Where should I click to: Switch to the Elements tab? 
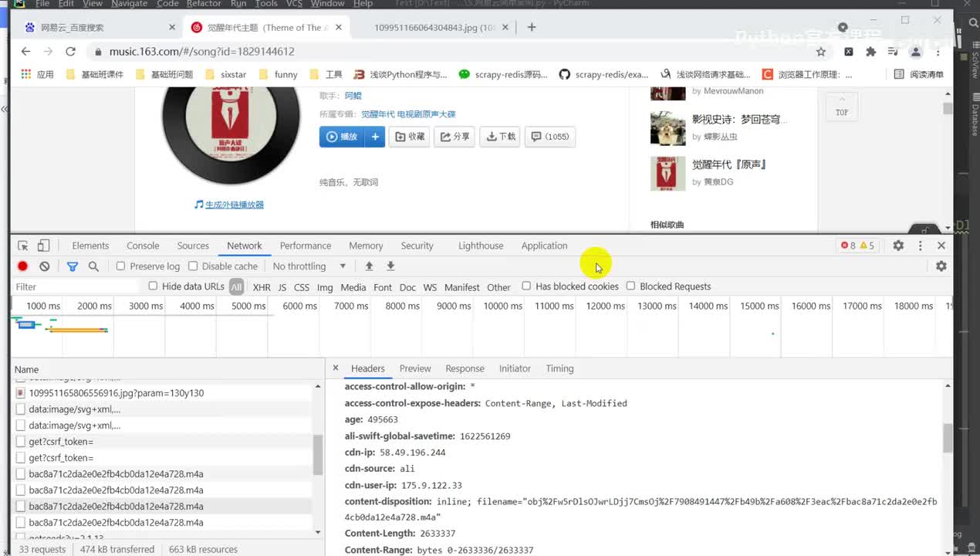[x=90, y=246]
